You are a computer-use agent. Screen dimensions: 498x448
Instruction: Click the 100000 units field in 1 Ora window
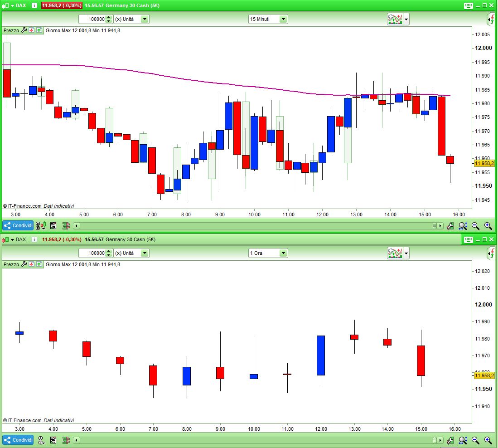coord(92,253)
